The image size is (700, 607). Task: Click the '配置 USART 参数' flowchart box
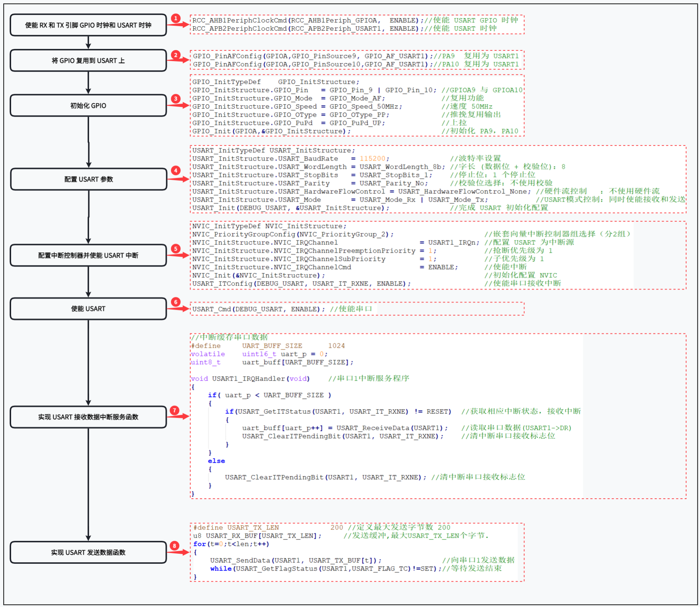(x=88, y=179)
